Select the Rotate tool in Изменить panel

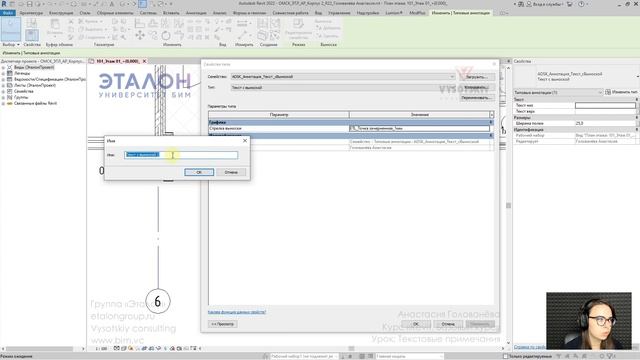(x=166, y=36)
